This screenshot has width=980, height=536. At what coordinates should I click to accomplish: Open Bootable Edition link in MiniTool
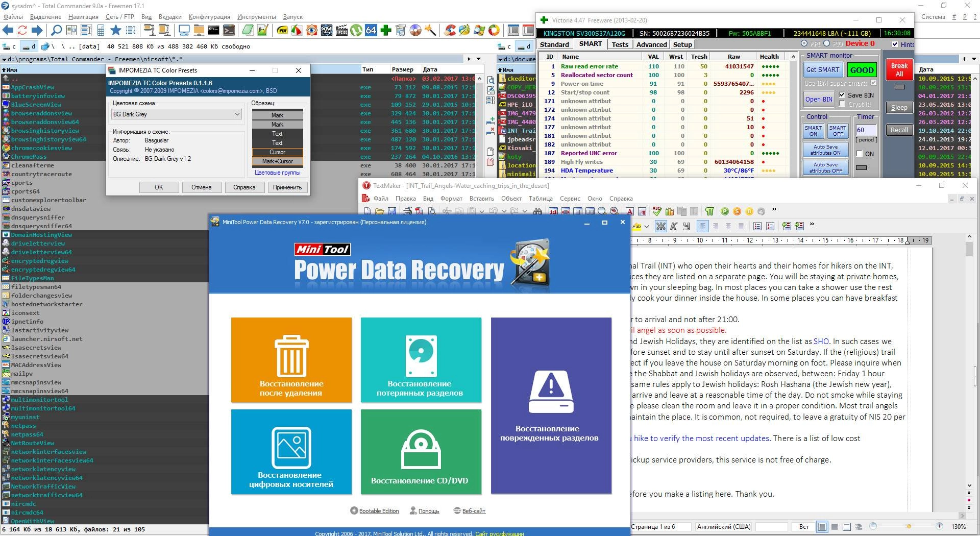coord(379,511)
